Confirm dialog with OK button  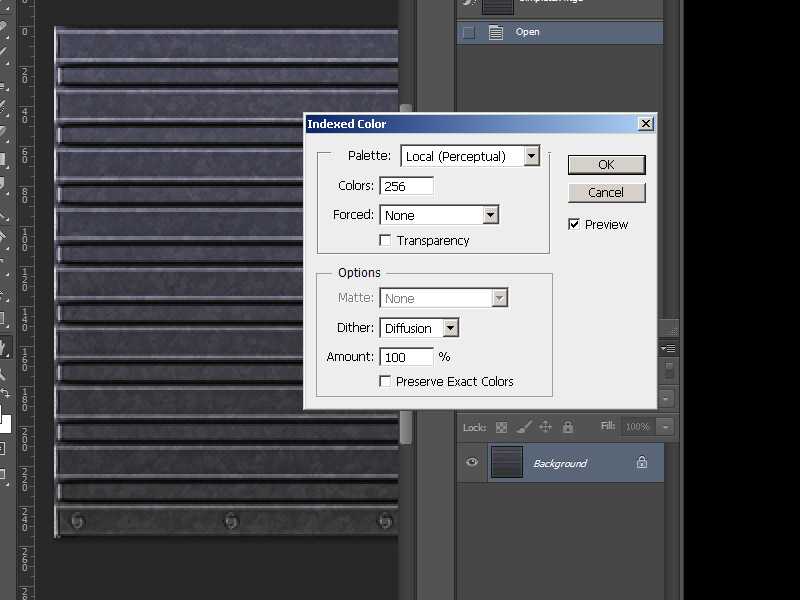click(607, 165)
